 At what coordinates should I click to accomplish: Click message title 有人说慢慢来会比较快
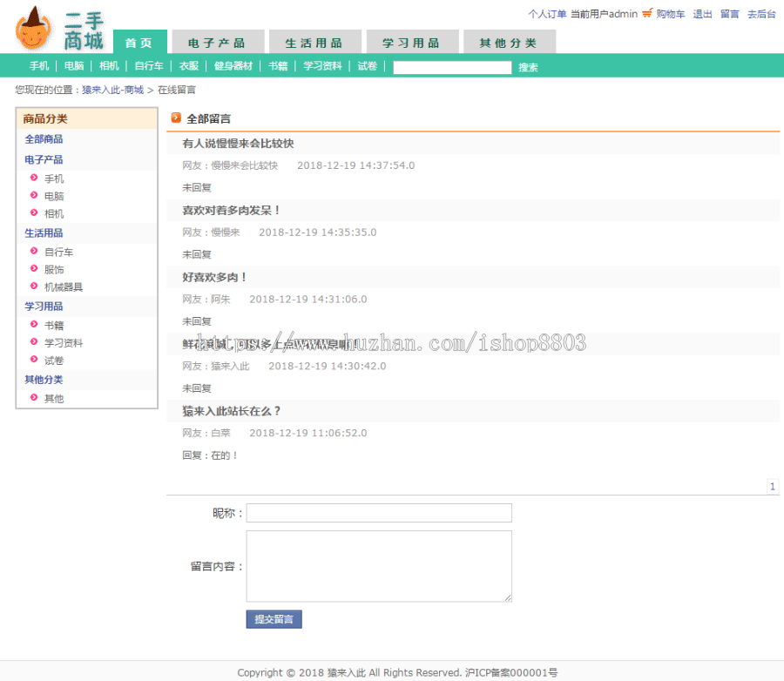tap(238, 144)
